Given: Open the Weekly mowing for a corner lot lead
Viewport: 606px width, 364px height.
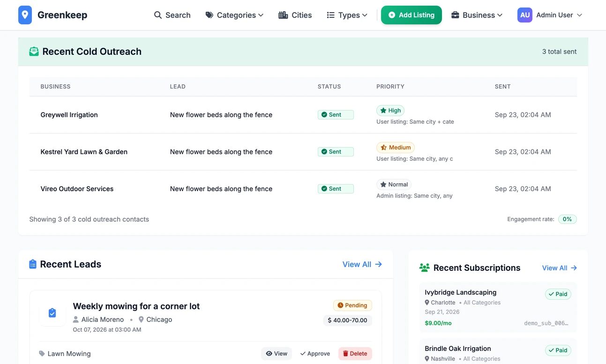Looking at the screenshot, I should [x=136, y=306].
